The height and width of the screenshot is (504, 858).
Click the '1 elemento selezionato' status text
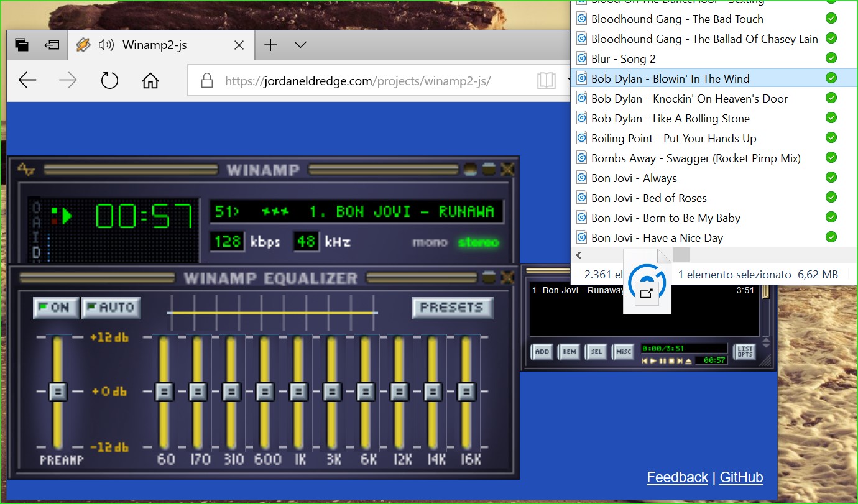tap(734, 274)
